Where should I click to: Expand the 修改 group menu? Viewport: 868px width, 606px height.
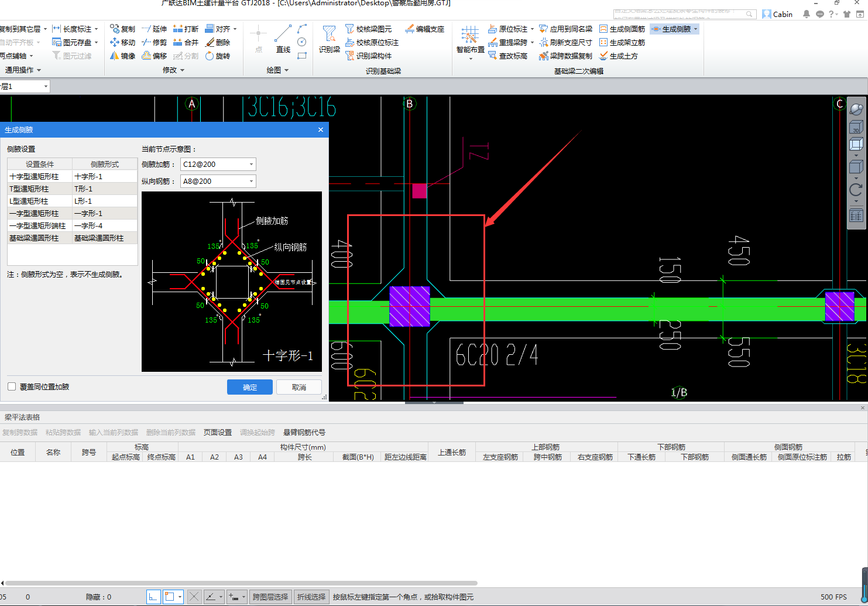[x=173, y=70]
